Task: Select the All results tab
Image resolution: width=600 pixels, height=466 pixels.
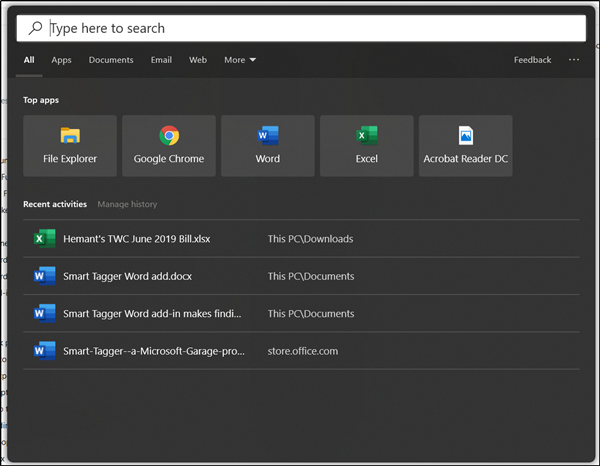Action: click(29, 60)
